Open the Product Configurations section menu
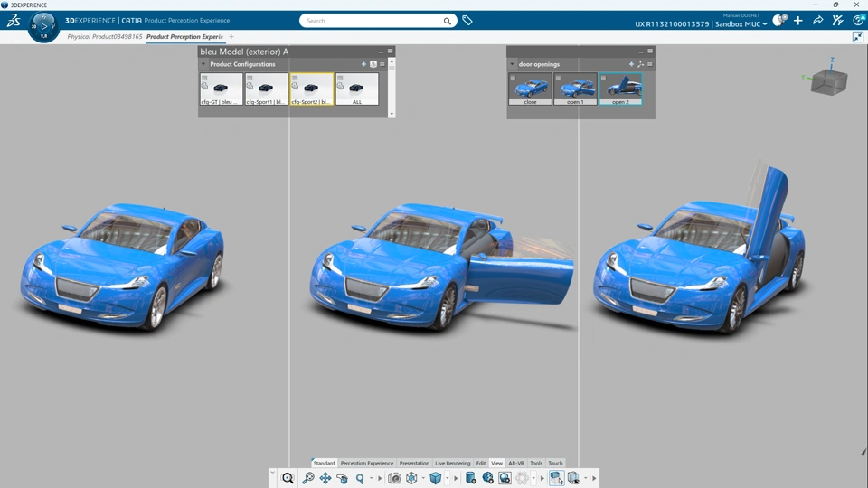 (382, 64)
